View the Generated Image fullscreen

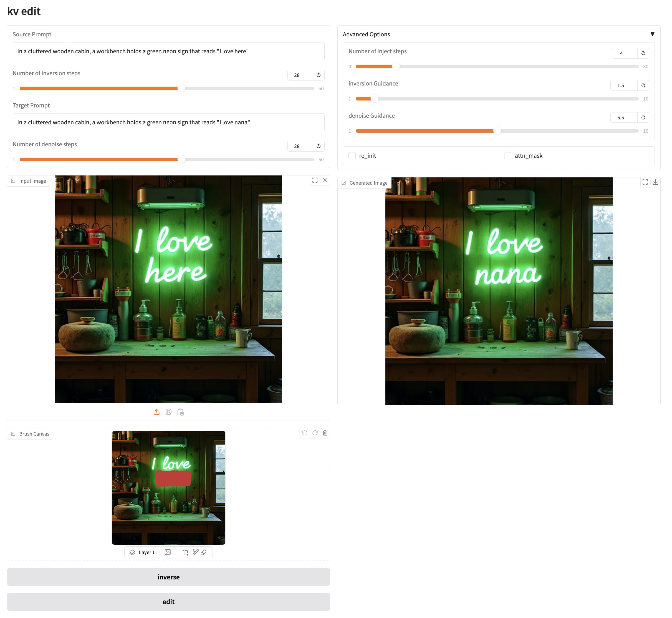[x=645, y=182]
